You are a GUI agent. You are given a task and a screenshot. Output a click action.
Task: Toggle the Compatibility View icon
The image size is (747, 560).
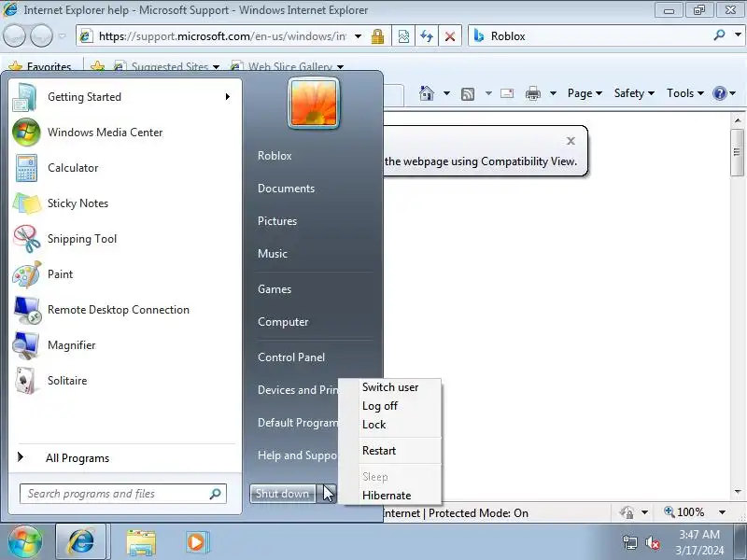coord(403,36)
